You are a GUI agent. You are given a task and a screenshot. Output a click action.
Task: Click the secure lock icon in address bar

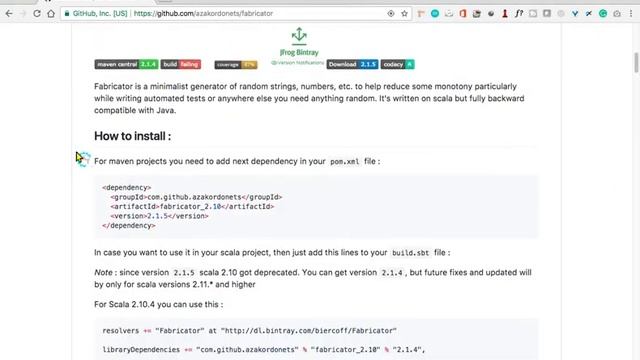tap(67, 13)
